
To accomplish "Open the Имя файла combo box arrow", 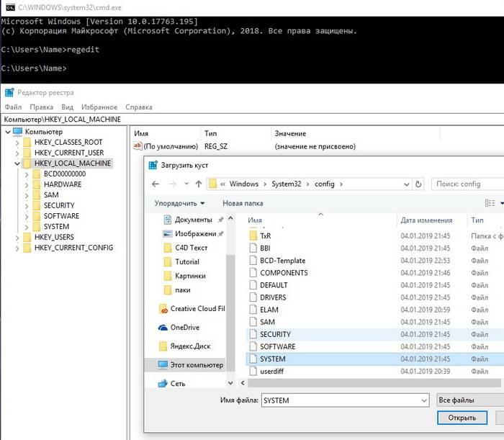I will (424, 400).
